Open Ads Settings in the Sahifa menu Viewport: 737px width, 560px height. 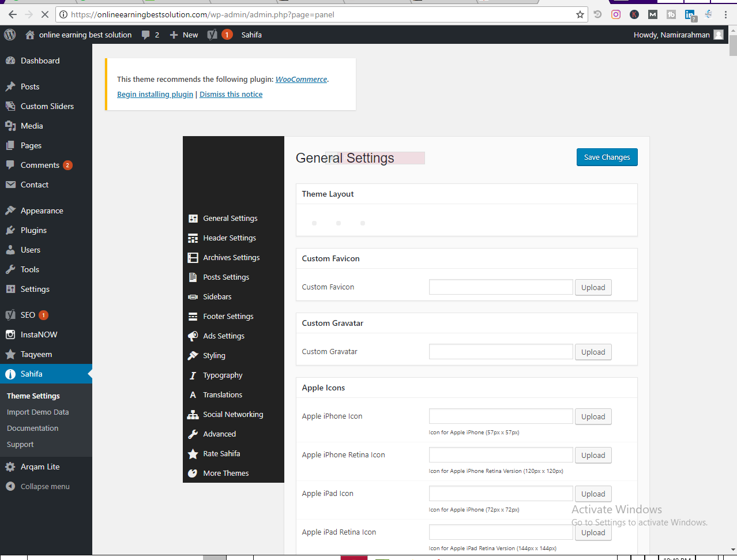pyautogui.click(x=223, y=336)
